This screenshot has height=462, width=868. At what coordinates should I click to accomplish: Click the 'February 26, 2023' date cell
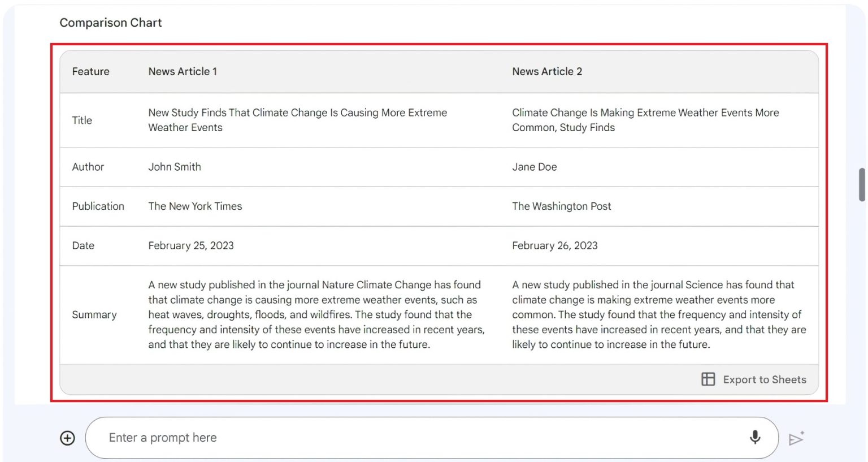pos(554,245)
